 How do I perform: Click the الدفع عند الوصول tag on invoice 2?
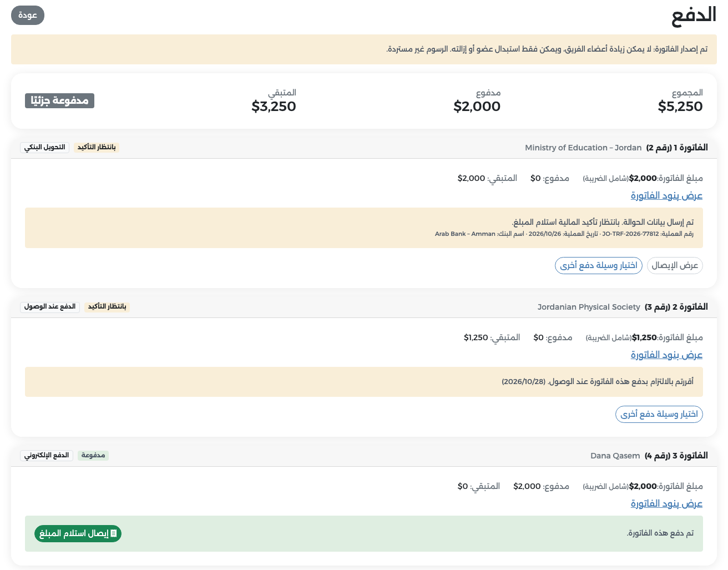(x=50, y=306)
